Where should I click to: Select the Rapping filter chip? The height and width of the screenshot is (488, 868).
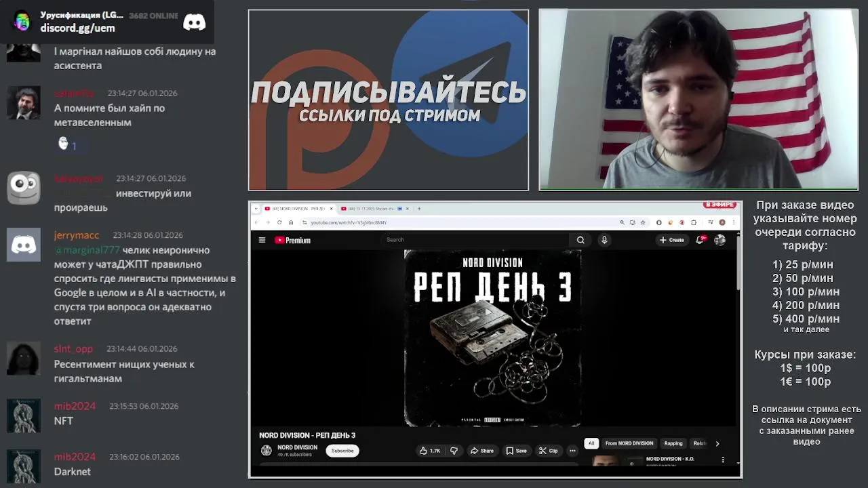(673, 443)
